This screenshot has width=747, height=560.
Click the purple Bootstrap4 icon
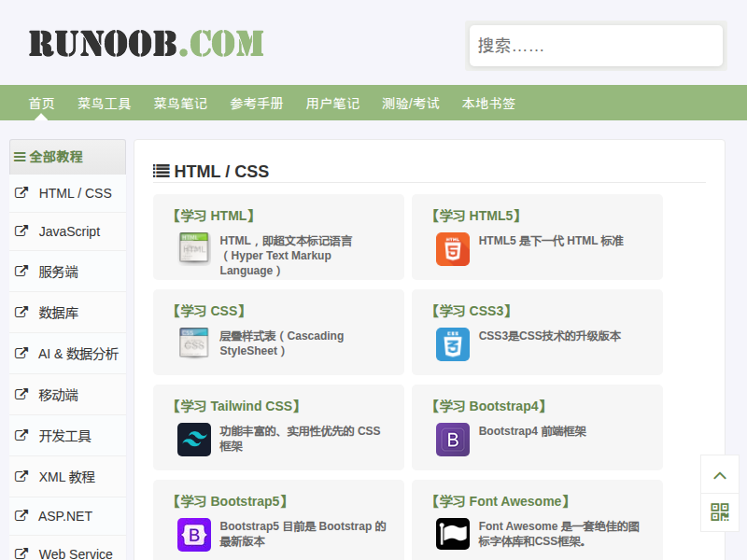[453, 440]
